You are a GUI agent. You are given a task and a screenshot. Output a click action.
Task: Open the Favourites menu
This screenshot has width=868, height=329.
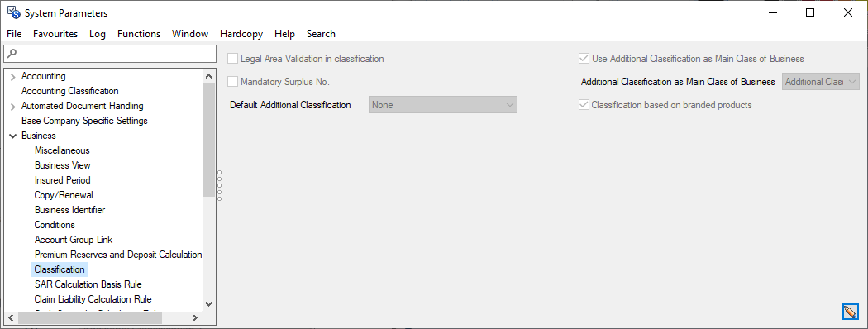click(55, 34)
